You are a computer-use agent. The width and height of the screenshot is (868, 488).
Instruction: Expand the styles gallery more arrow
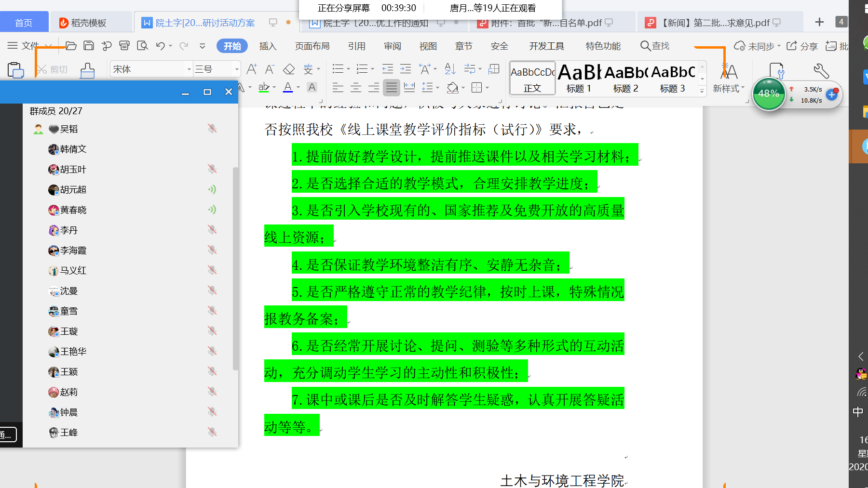pyautogui.click(x=702, y=90)
